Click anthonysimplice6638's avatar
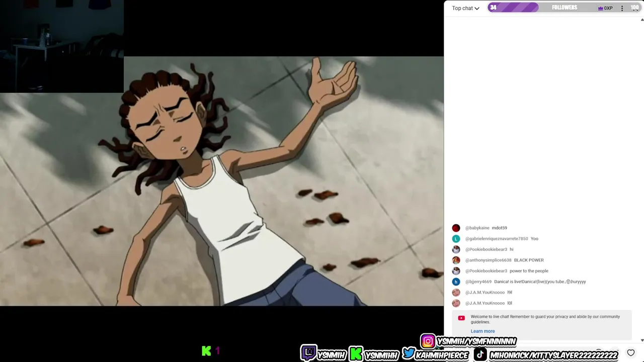Viewport: 644px width, 362px height. click(x=456, y=260)
